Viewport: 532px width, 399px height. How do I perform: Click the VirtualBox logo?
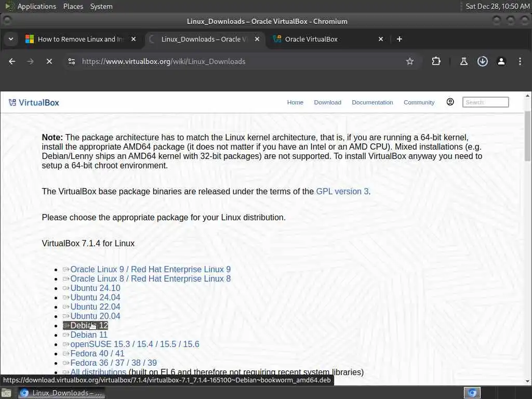[x=34, y=102]
